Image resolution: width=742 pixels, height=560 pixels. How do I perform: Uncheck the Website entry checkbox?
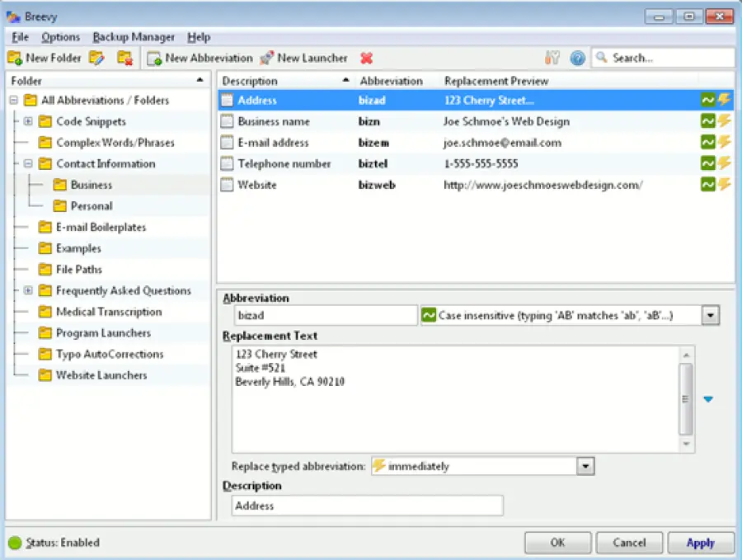click(x=226, y=185)
